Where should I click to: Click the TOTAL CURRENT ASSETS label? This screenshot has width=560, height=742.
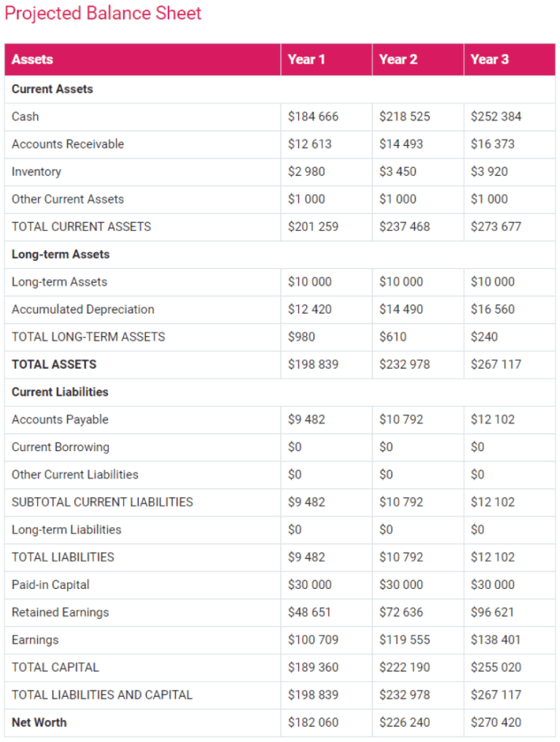coord(82,227)
